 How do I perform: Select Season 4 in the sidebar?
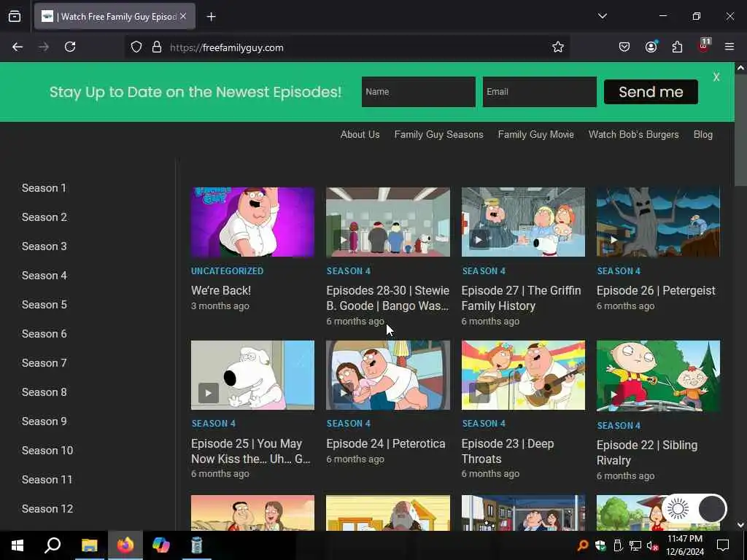pos(44,276)
